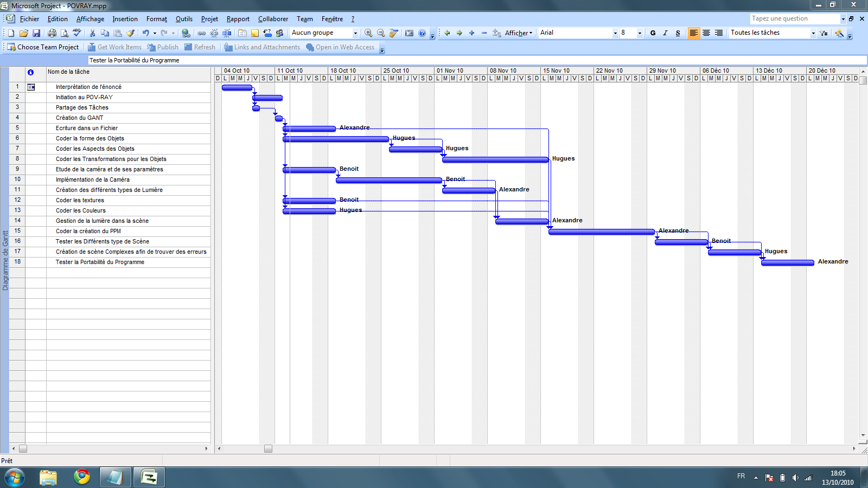
Task: Click the green Indent arrow icon
Action: [459, 33]
